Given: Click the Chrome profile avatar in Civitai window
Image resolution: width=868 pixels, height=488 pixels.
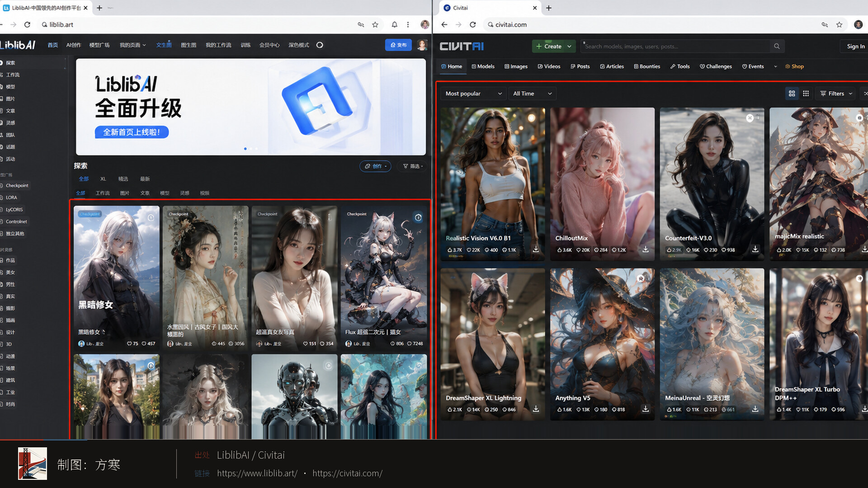Looking at the screenshot, I should [858, 25].
